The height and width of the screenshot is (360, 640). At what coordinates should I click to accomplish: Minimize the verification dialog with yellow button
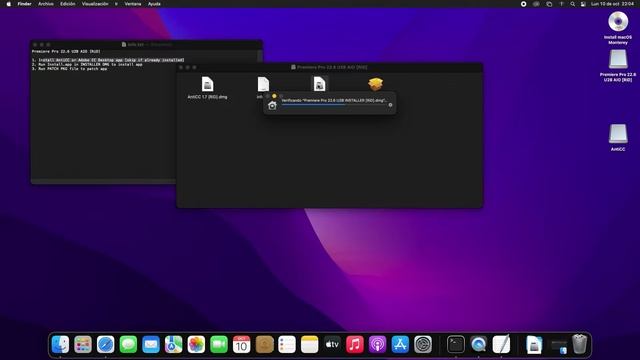(x=274, y=96)
